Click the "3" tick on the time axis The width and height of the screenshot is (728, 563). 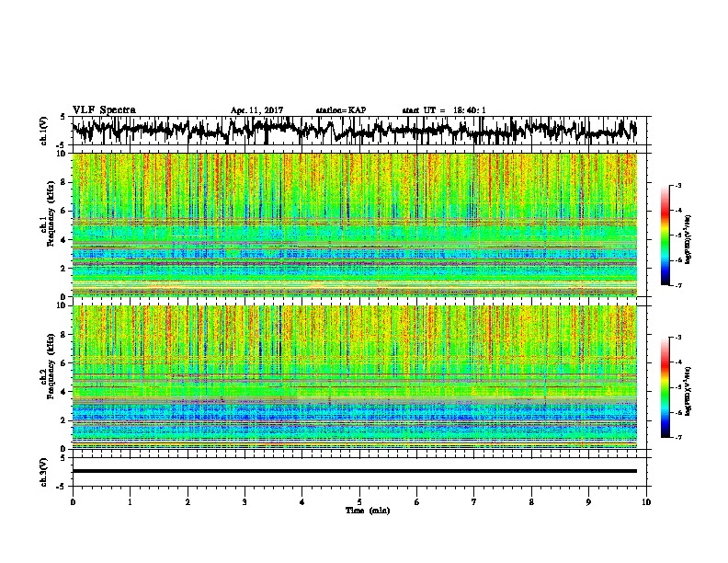coord(245,502)
